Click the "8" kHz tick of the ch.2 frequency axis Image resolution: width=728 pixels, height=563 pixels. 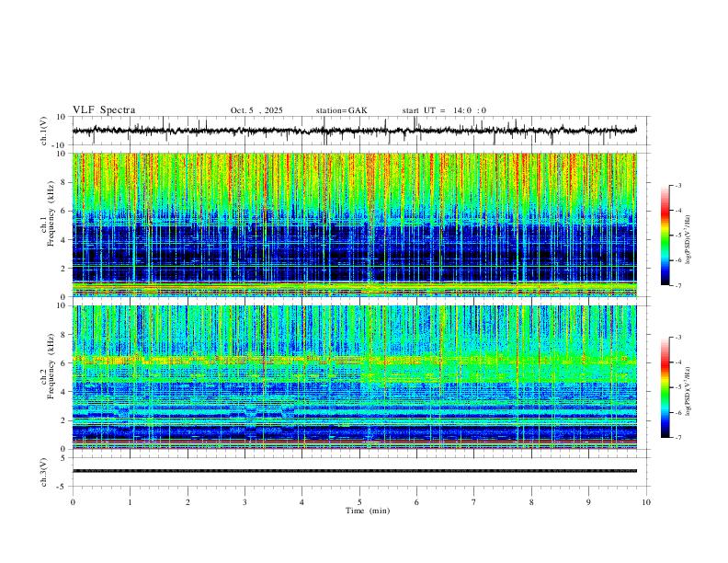click(64, 335)
